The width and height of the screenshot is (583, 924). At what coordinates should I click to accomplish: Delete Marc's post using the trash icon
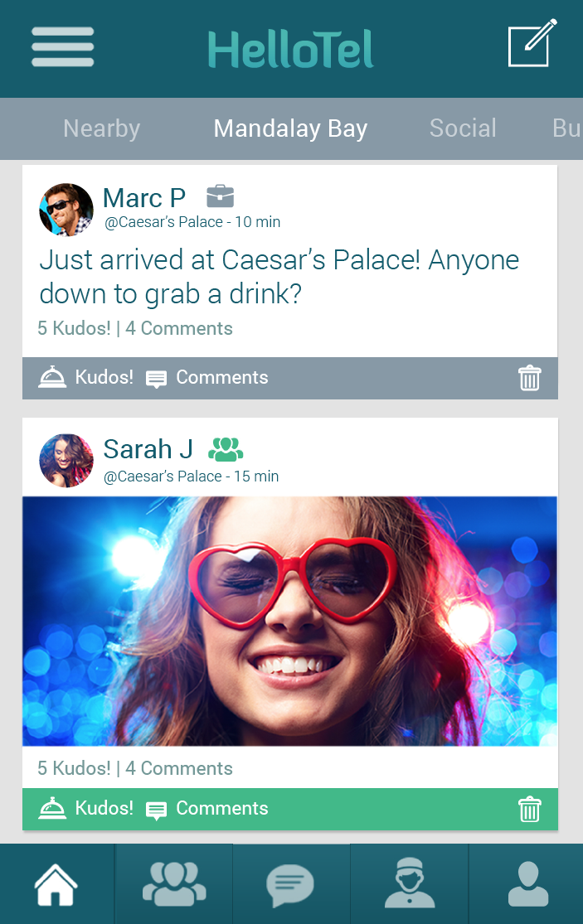(530, 378)
